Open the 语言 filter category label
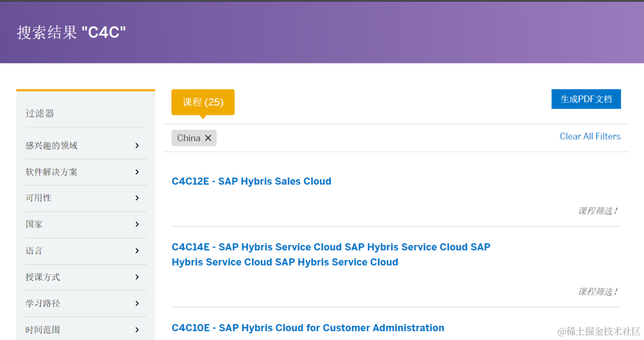 point(34,251)
